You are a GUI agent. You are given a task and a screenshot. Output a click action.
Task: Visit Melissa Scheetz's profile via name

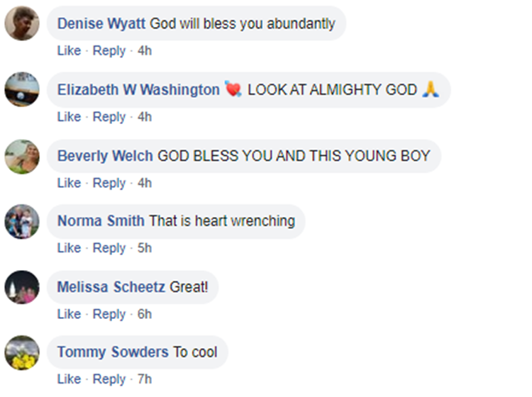coord(111,287)
